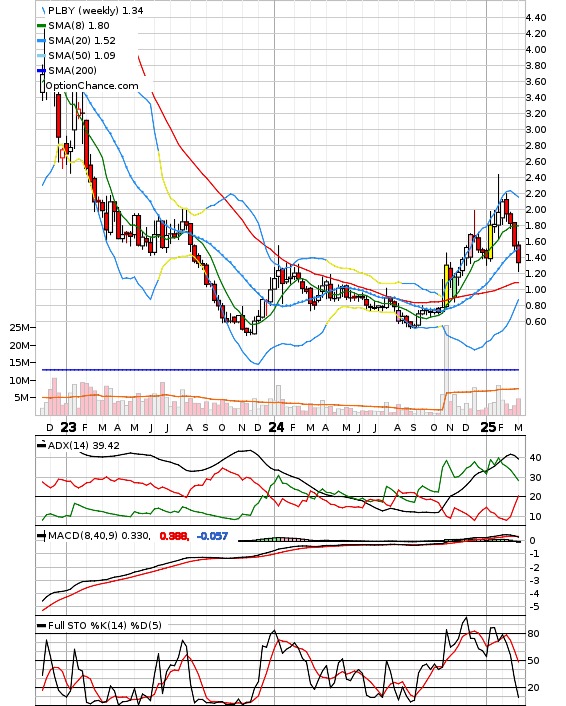Click the tall October volume spike bar
Viewport: 566px width, 706px height.
[x=446, y=370]
